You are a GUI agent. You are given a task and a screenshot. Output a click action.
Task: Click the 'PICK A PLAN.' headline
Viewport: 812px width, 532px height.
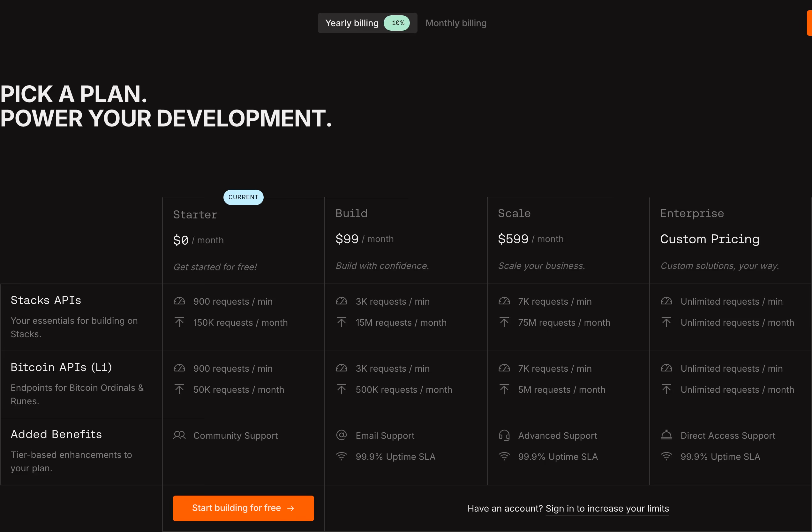coord(73,94)
